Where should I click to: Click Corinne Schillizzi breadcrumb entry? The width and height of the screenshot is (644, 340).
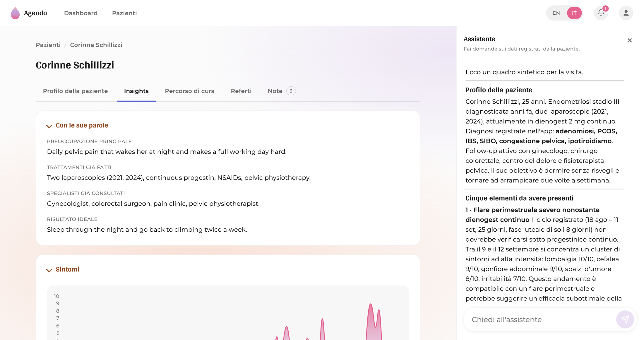click(96, 45)
